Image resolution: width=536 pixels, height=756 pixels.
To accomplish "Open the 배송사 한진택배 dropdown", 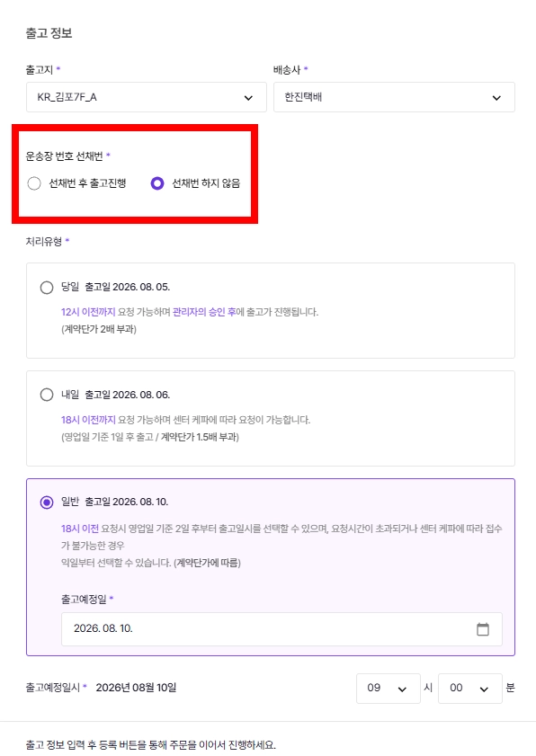I will tap(394, 97).
